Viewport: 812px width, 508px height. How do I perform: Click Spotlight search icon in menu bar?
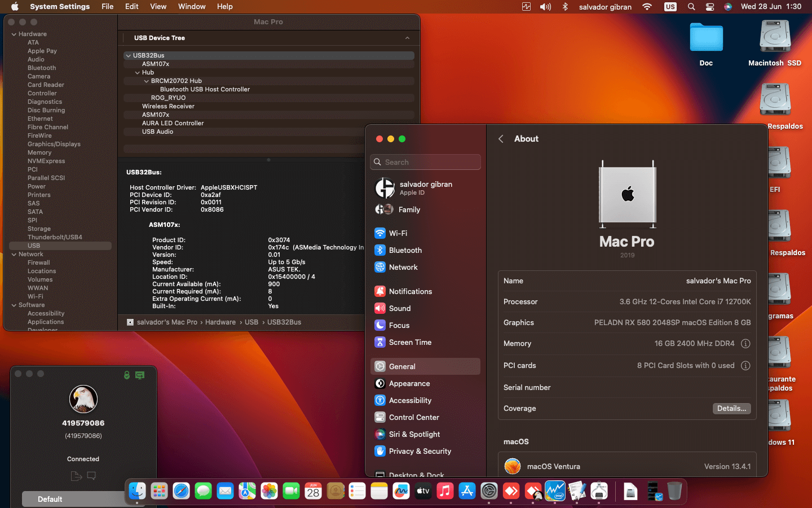click(x=691, y=7)
